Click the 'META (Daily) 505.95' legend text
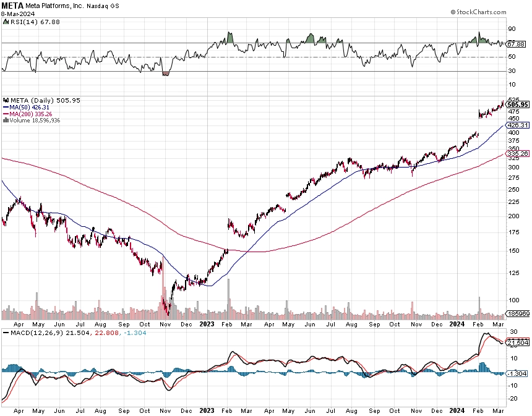 (x=45, y=100)
